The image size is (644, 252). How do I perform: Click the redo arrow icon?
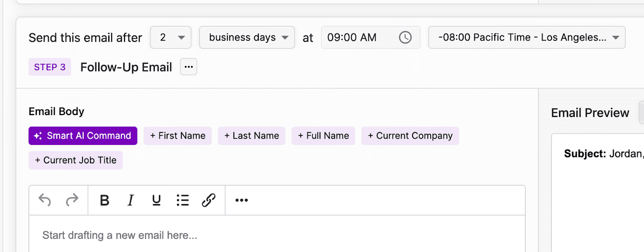(72, 200)
